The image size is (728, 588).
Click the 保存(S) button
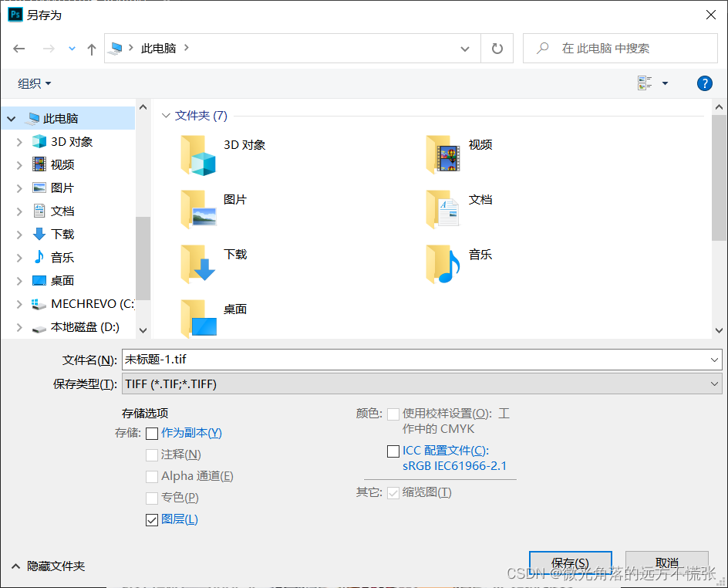click(570, 563)
